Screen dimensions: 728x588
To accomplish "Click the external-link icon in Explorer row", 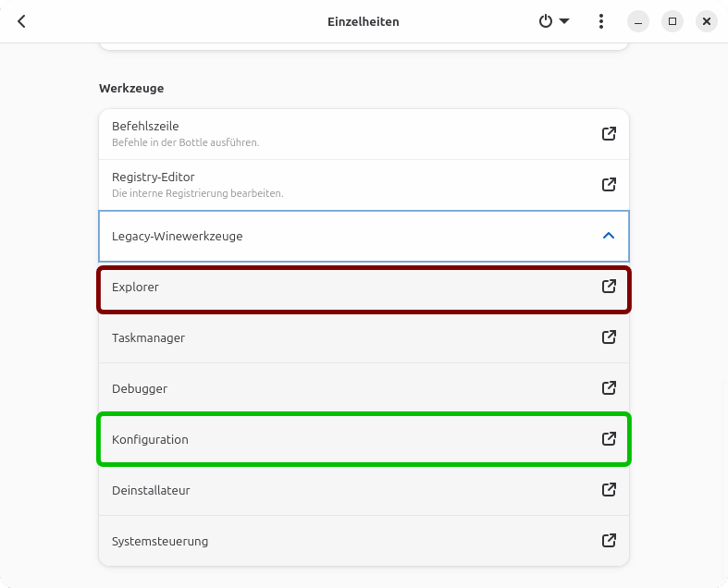I will click(609, 287).
